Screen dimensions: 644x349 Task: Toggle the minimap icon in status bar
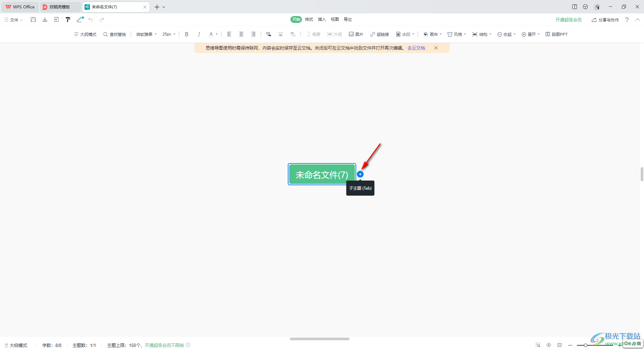(x=559, y=345)
